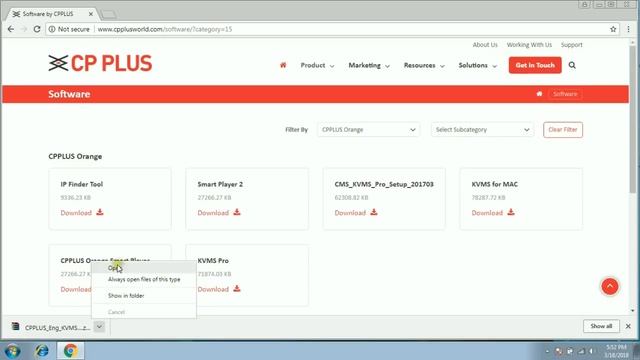Screen dimensions: 640x360
Task: Reload the page with refresh icon
Action: pyautogui.click(x=37, y=29)
